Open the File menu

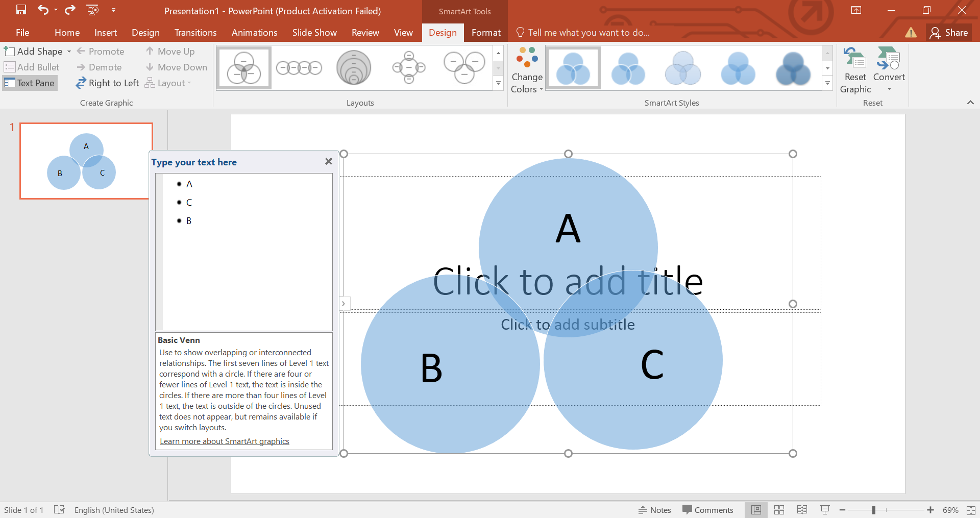pyautogui.click(x=22, y=33)
